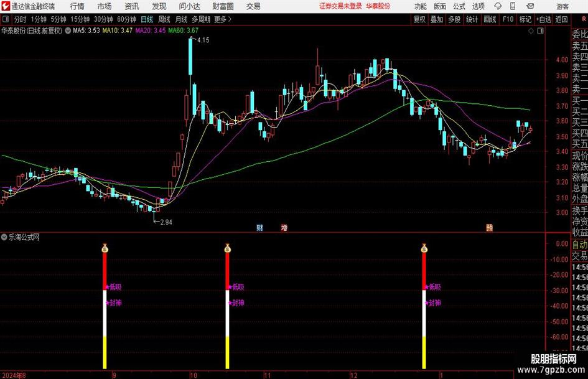Click the 统计 statistics button
The image size is (588, 379).
click(472, 19)
